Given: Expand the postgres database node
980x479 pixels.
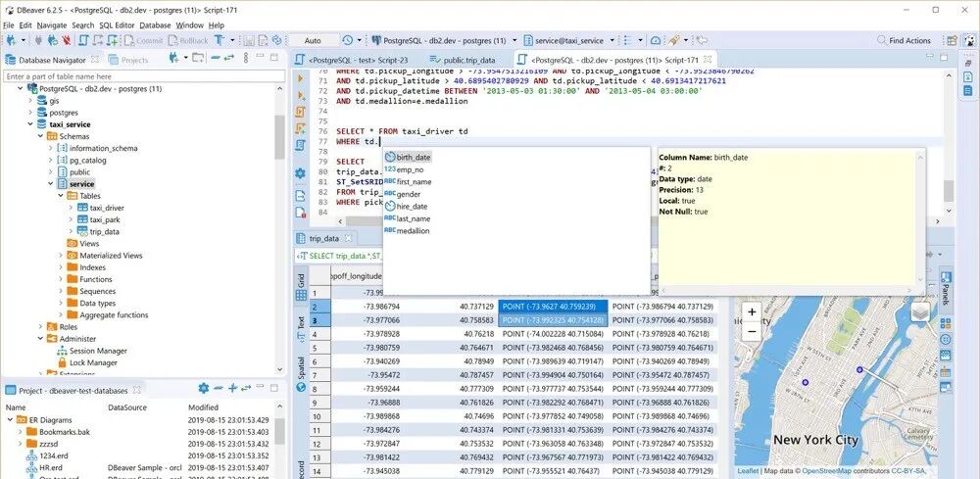Looking at the screenshot, I should tap(30, 113).
